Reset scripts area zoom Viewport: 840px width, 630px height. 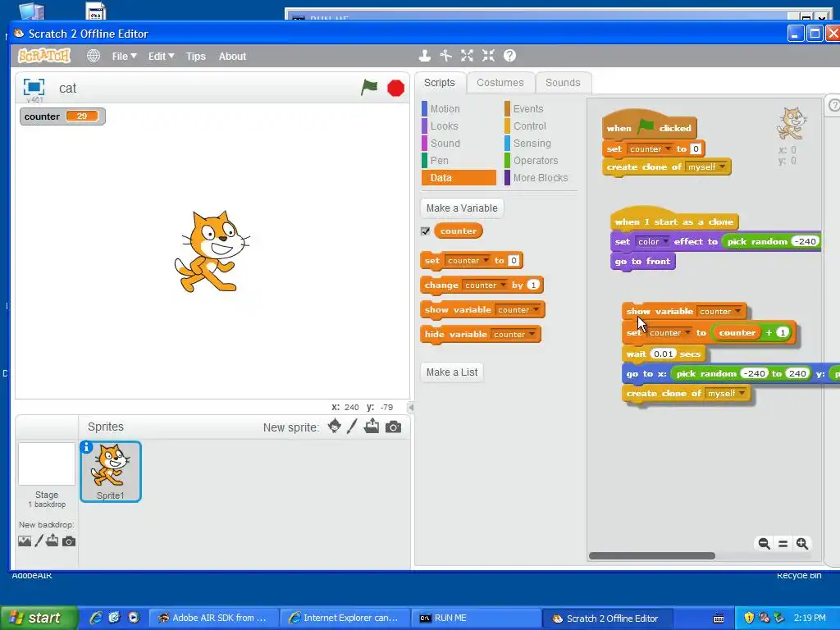[x=783, y=544]
